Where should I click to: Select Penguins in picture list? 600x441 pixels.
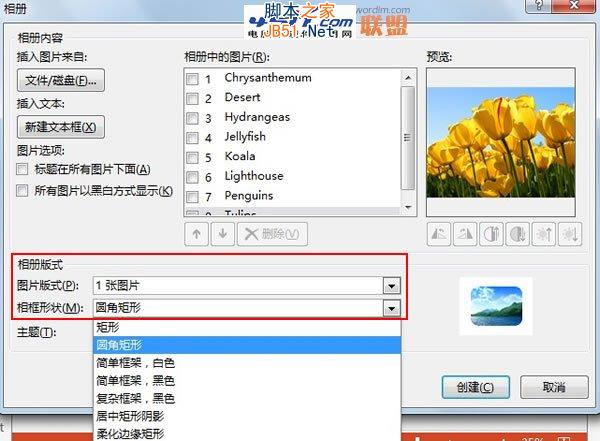pyautogui.click(x=249, y=196)
